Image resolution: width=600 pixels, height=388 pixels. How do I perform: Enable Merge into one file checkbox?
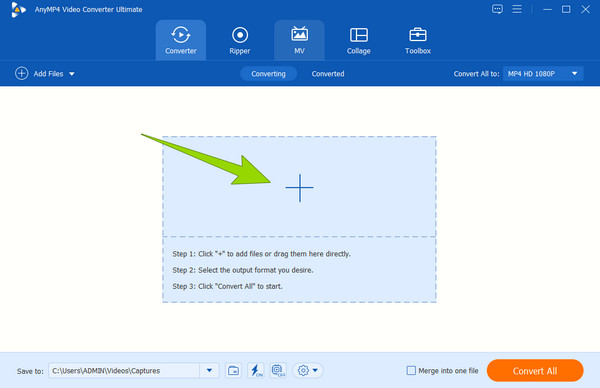point(411,370)
